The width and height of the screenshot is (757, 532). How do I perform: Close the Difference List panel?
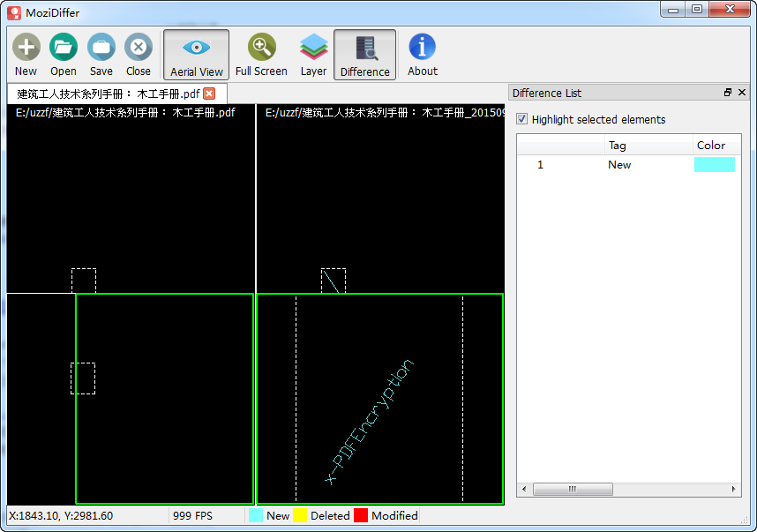pyautogui.click(x=742, y=93)
